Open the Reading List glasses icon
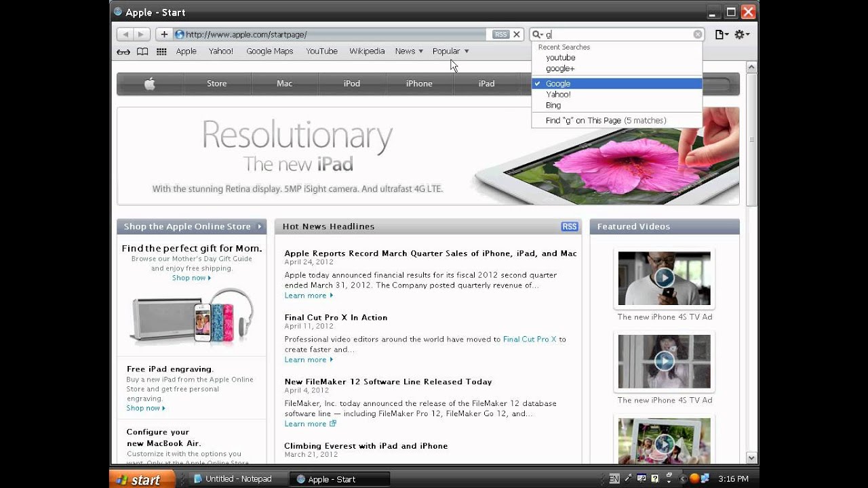 pyautogui.click(x=123, y=52)
